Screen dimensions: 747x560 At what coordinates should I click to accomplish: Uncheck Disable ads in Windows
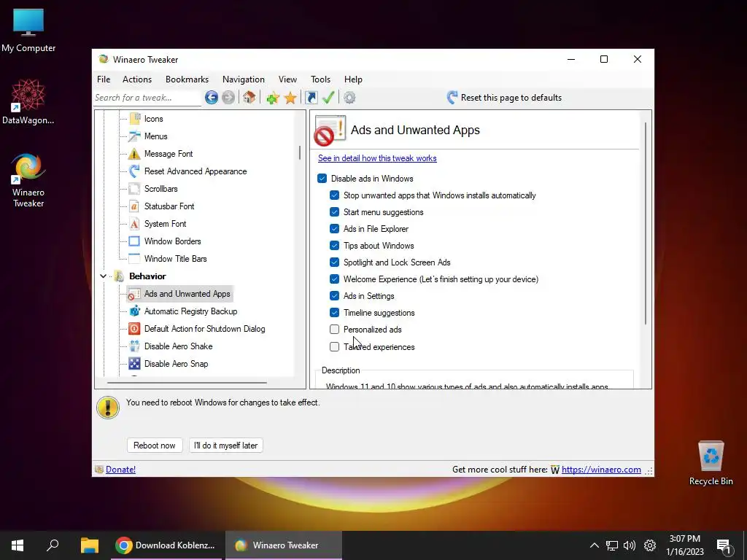coord(322,179)
